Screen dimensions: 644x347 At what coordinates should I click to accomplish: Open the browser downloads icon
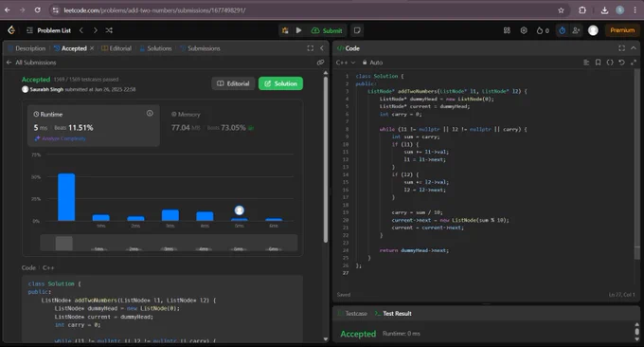click(x=604, y=10)
